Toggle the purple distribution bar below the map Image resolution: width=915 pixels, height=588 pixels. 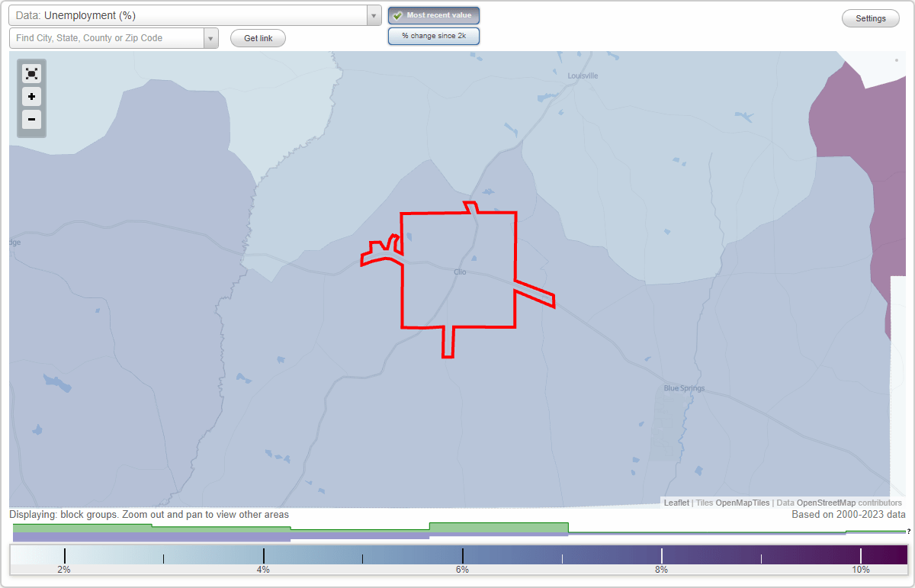click(x=152, y=537)
